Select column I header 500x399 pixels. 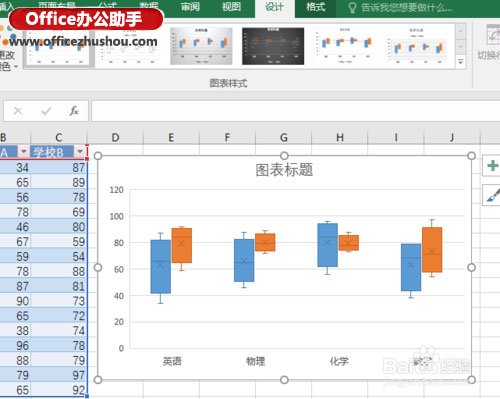tap(396, 137)
